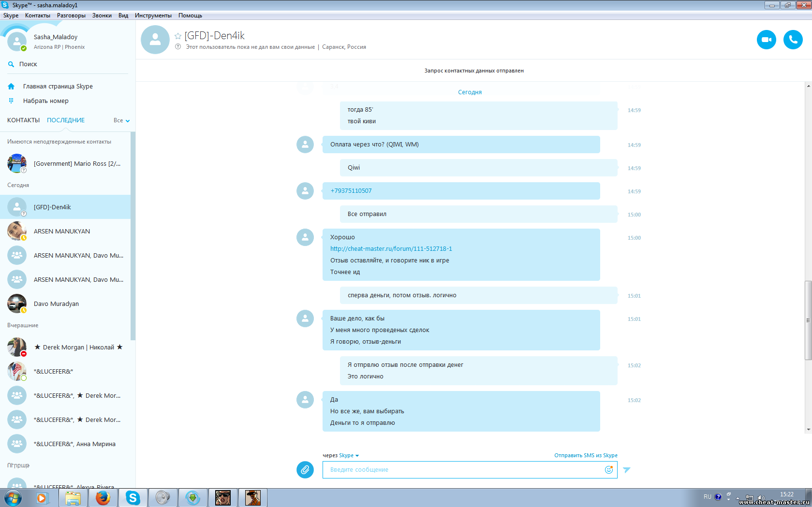Open the Инструменты menu

[x=153, y=15]
